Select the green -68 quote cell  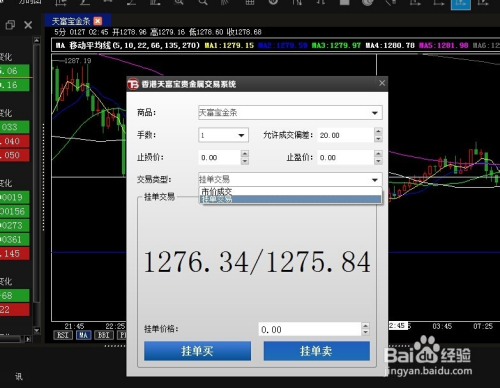click(x=15, y=295)
